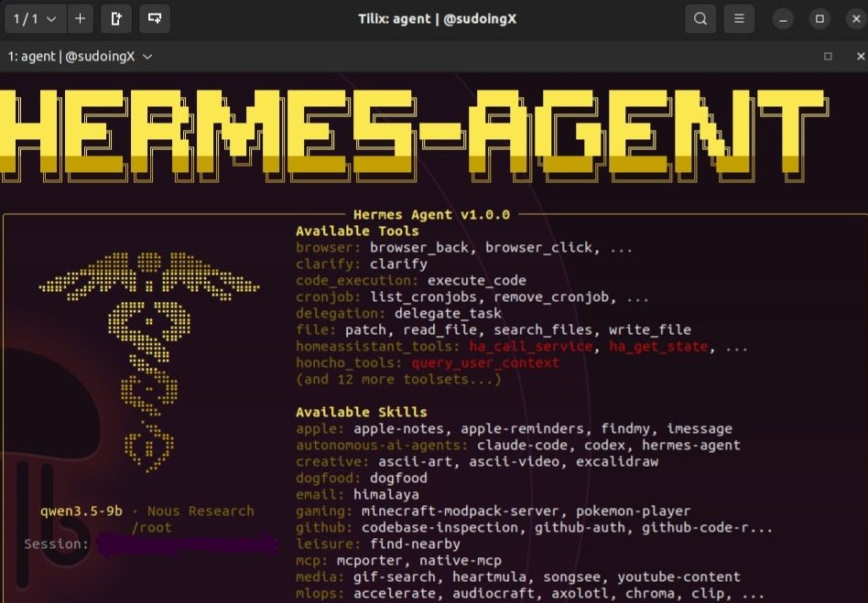The width and height of the screenshot is (868, 603).
Task: Click the 'find-nearby' leisure skill
Action: point(415,544)
